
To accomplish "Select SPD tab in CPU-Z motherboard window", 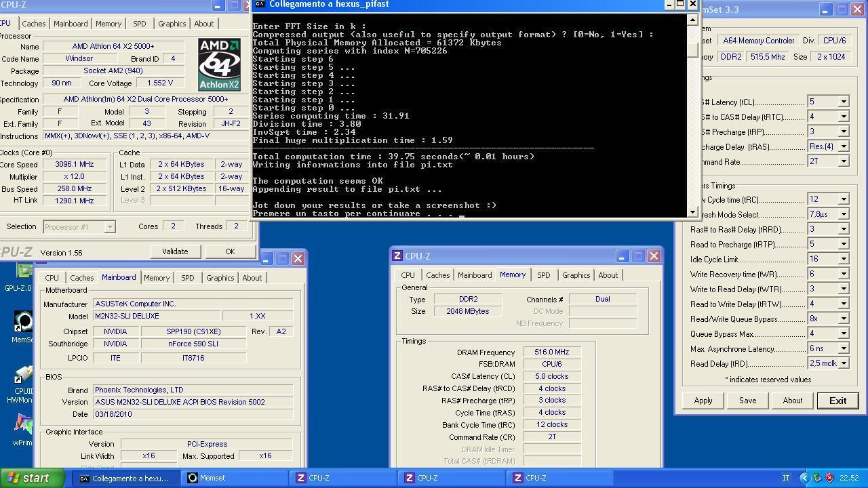I will 187,278.
